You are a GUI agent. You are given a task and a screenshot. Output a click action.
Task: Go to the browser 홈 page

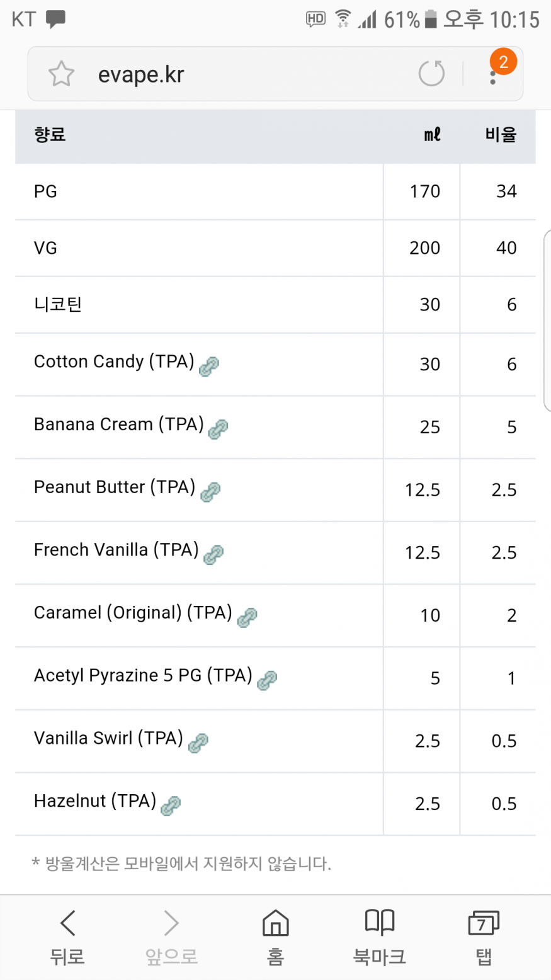point(275,937)
